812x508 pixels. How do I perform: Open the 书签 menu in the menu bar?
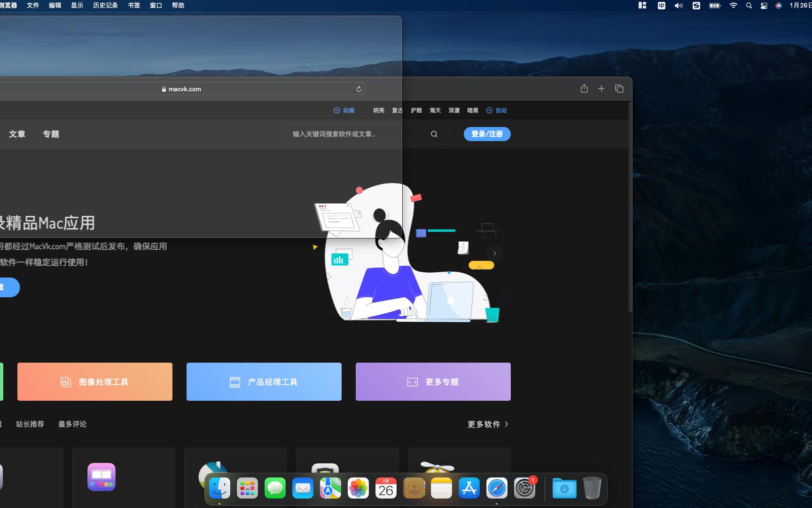click(x=133, y=5)
